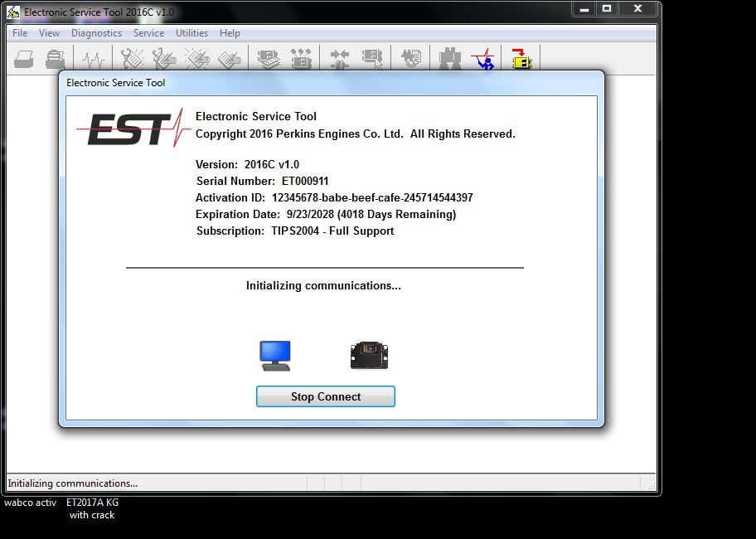Click the document with gear toolbar icon
The image size is (756, 539).
[411, 59]
